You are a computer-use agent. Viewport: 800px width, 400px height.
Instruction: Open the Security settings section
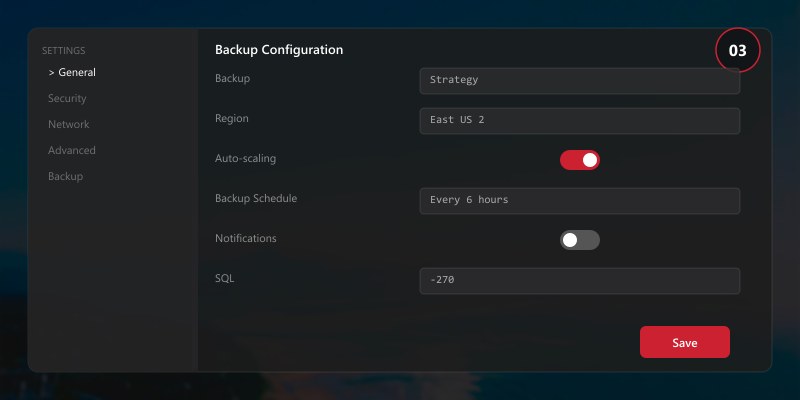coord(67,98)
